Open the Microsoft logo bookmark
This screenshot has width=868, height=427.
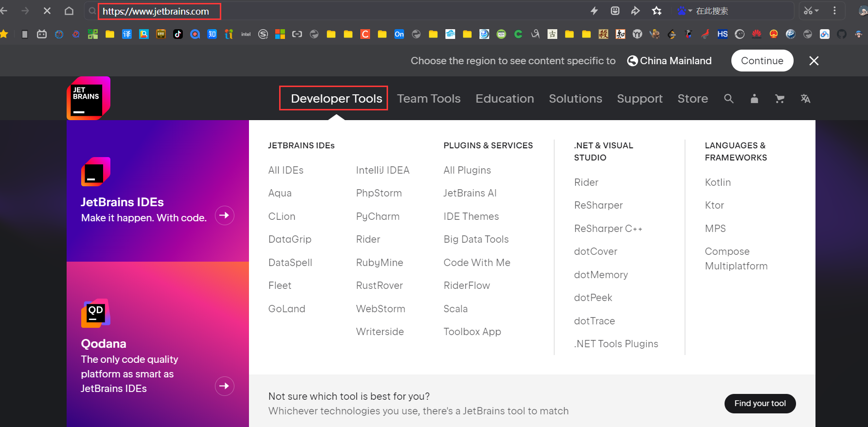point(280,34)
